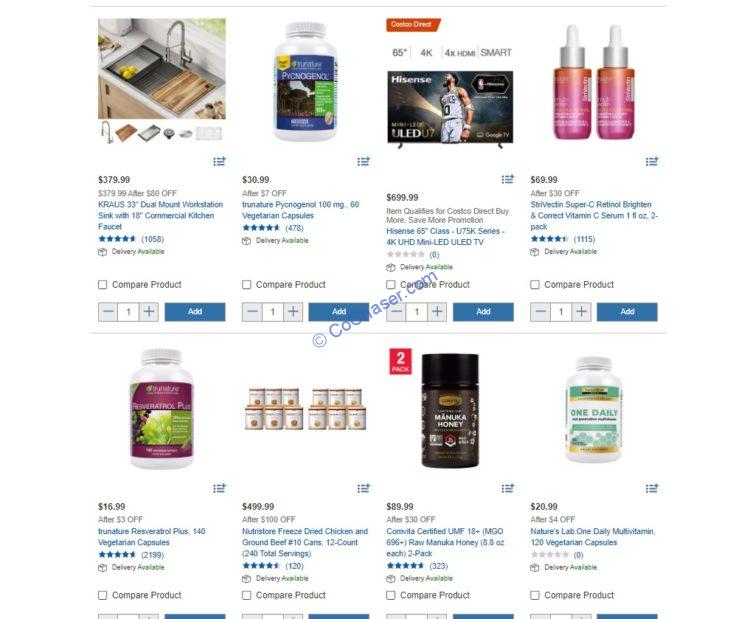750x619 pixels.
Task: Open trunature Resveratrol Plus product link
Action: (x=152, y=537)
